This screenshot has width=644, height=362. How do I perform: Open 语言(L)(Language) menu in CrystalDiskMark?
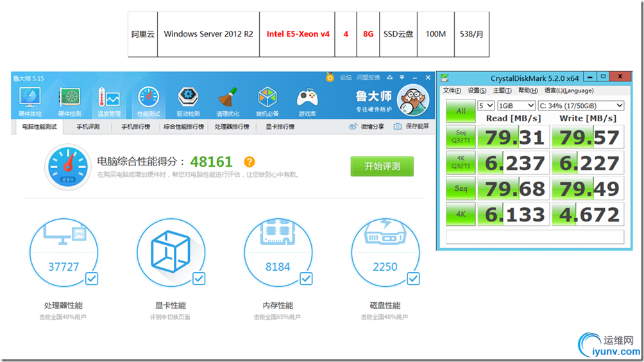569,90
